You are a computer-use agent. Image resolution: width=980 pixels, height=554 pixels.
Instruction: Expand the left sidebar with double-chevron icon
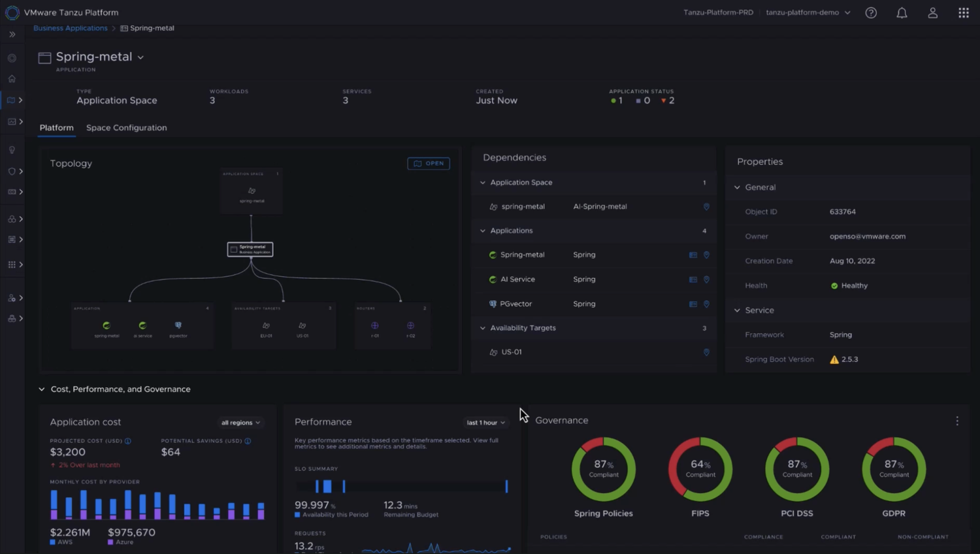(12, 34)
